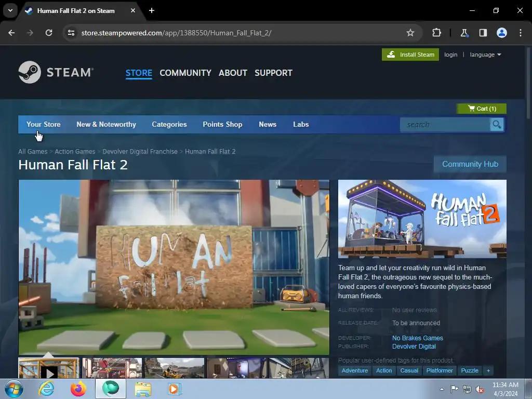Reload the page with the refresh icon

(49, 33)
